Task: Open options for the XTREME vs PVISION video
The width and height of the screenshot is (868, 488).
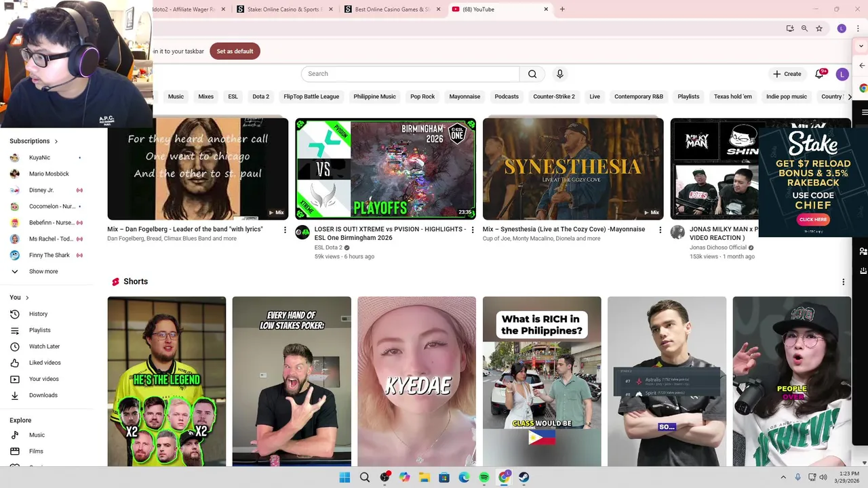Action: click(473, 230)
